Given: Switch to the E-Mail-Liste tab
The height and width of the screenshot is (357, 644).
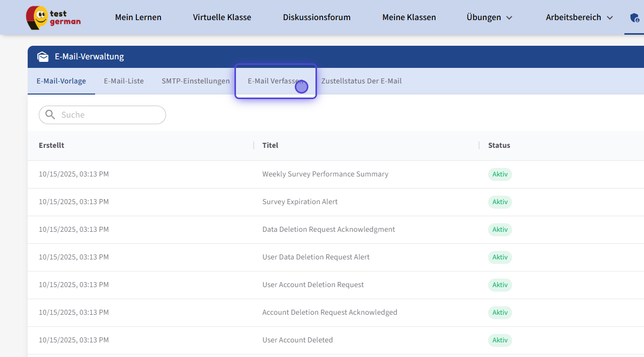Looking at the screenshot, I should 124,81.
